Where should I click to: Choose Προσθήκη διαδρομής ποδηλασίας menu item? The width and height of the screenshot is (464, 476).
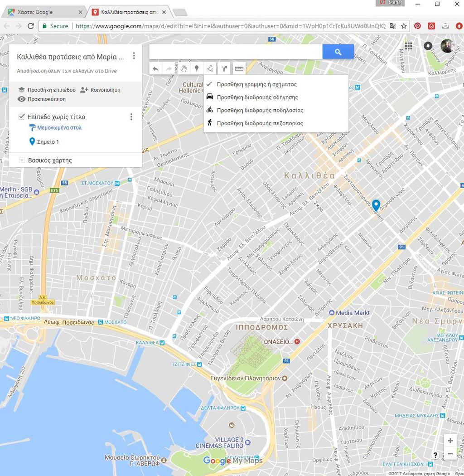(276, 110)
